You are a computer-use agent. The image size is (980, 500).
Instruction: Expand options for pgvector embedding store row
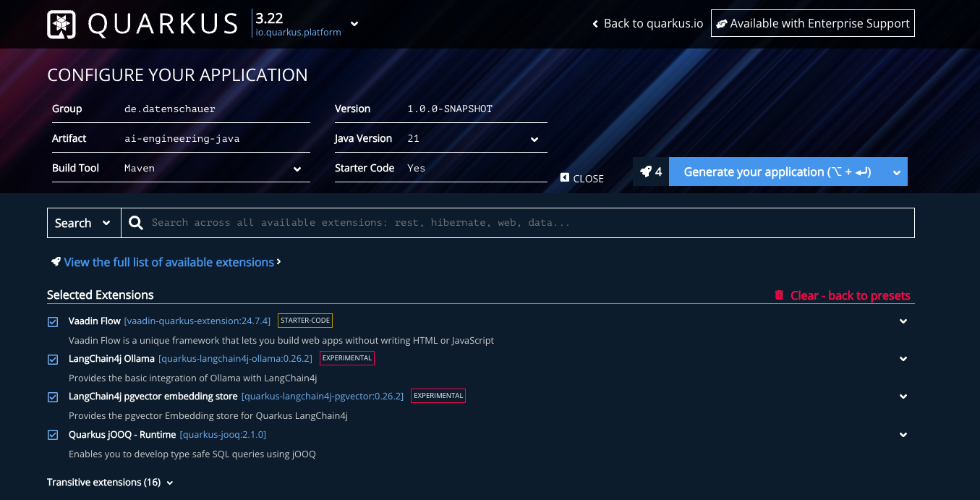[903, 397]
